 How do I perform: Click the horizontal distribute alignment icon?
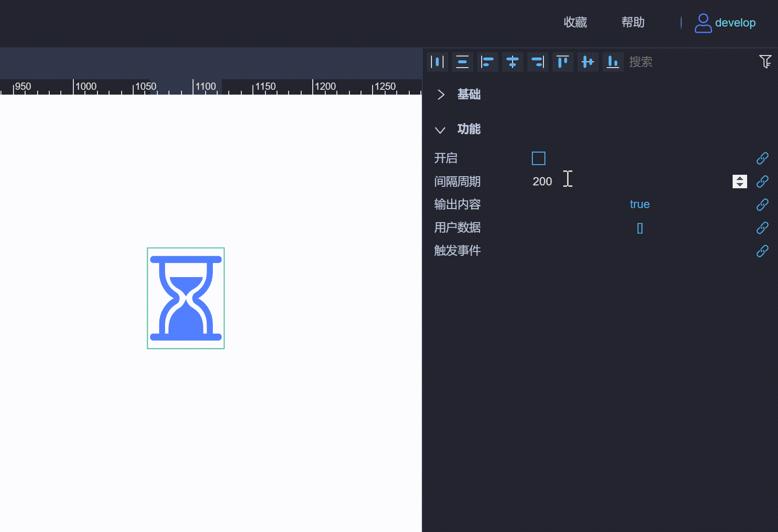tap(437, 62)
